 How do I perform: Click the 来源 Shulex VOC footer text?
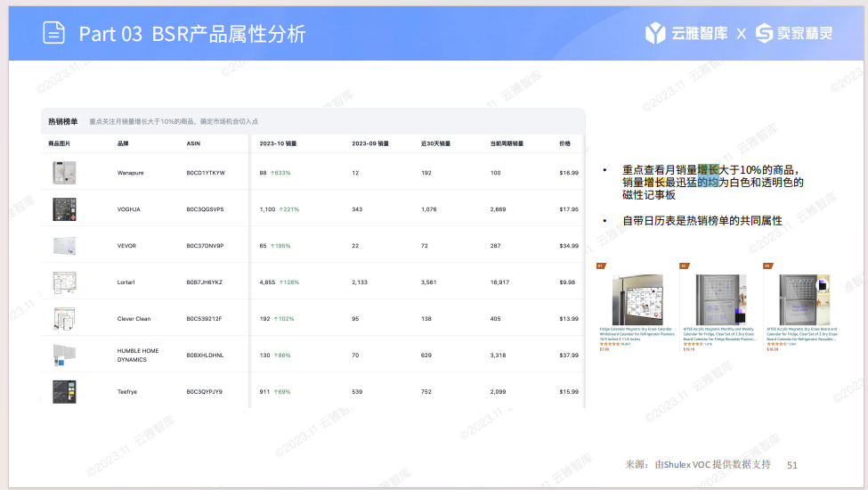pyautogui.click(x=697, y=464)
